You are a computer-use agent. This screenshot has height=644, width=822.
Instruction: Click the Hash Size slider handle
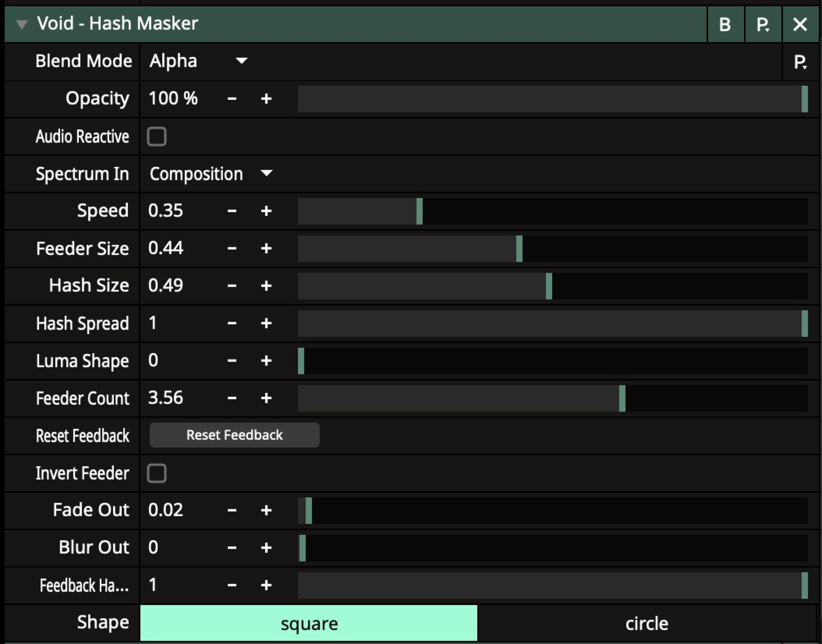click(549, 286)
